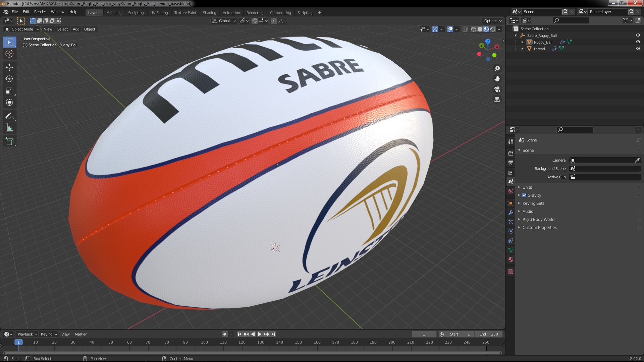Toggle auto keying record button
644x362 pixels.
click(225, 334)
